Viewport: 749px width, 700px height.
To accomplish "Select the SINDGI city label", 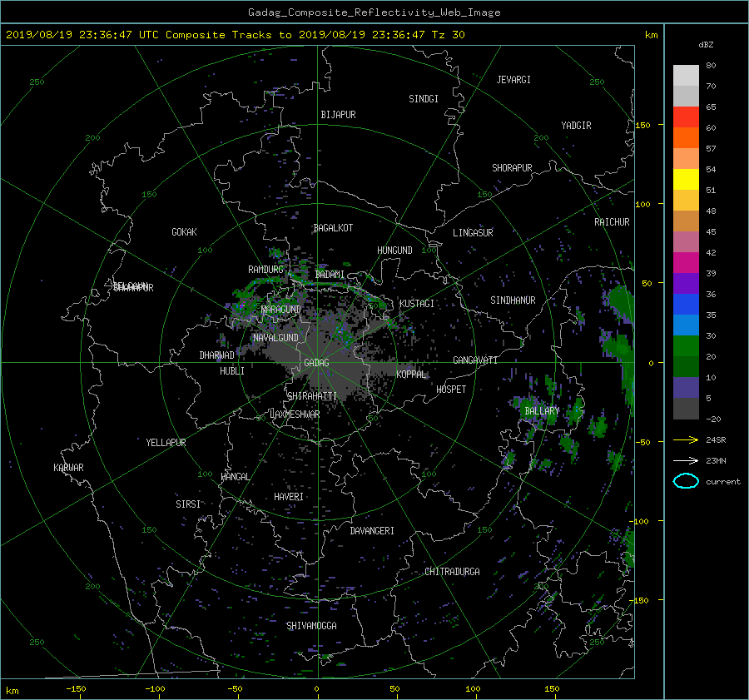I will (x=424, y=99).
